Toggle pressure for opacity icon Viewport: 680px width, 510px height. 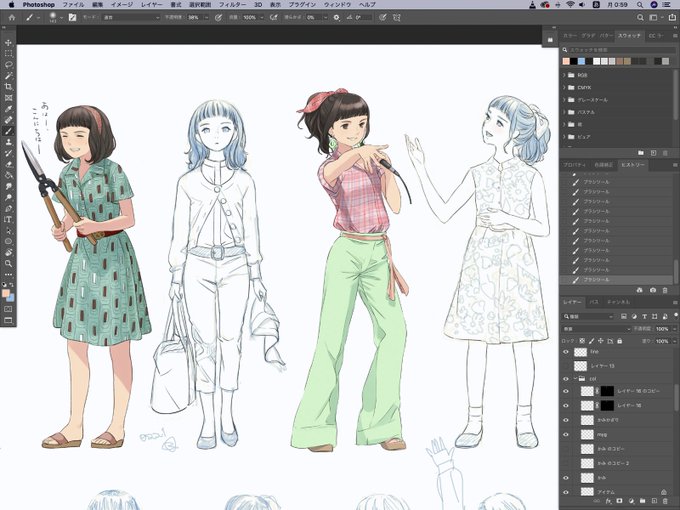coord(219,17)
